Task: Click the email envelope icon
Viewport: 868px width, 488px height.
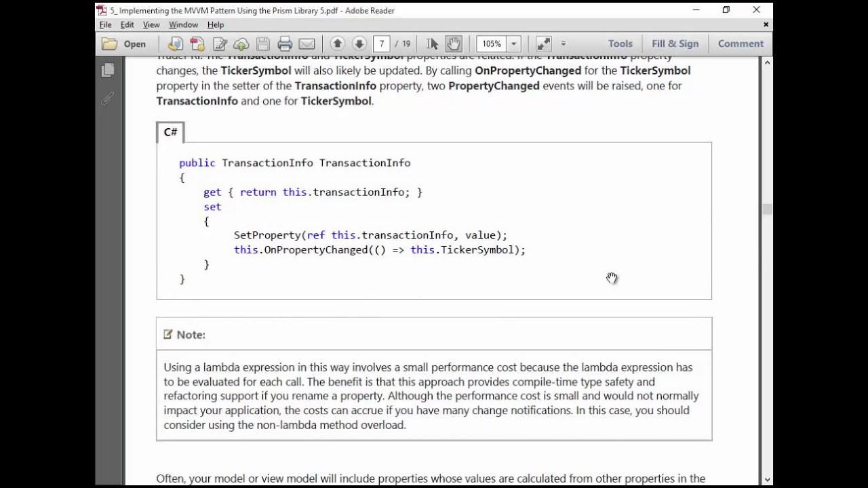Action: tap(307, 44)
